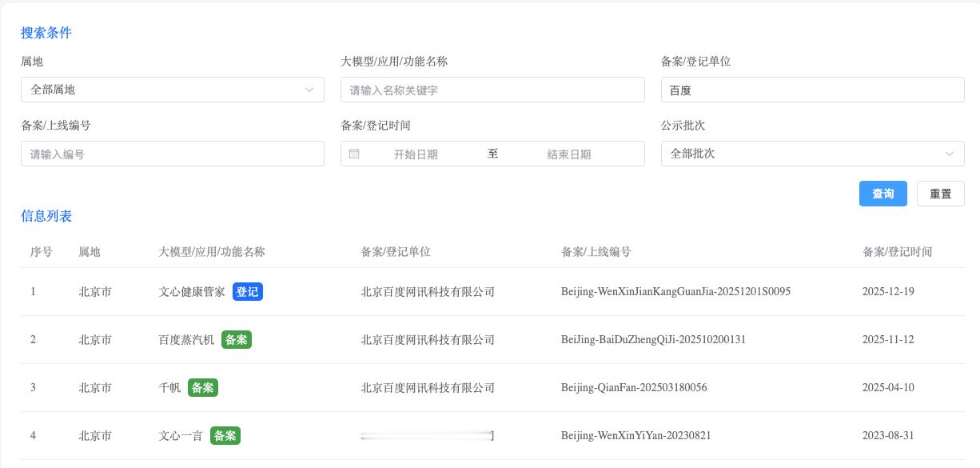980x468 pixels.
Task: Click the 属地 column header in the table
Action: [90, 252]
